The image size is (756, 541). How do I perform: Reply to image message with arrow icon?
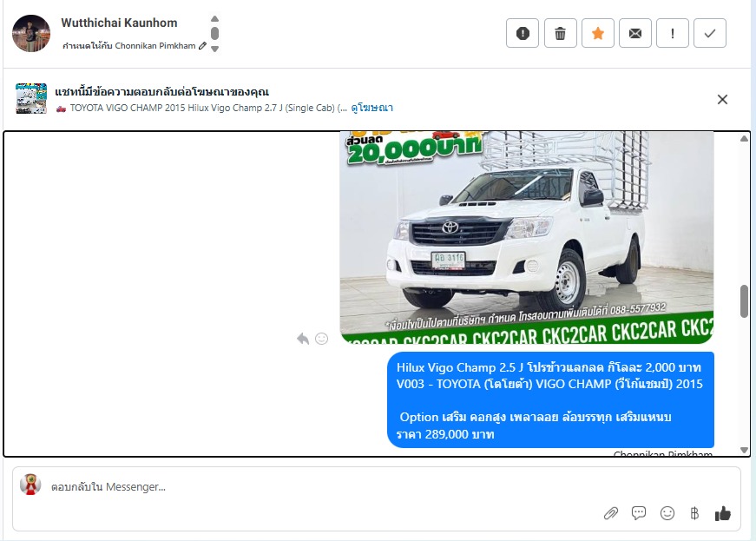(303, 339)
